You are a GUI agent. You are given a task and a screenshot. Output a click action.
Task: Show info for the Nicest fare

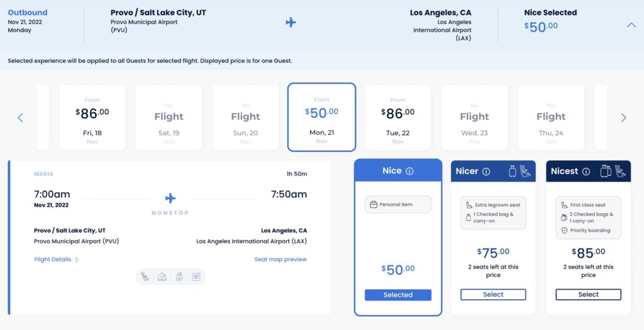pos(586,171)
